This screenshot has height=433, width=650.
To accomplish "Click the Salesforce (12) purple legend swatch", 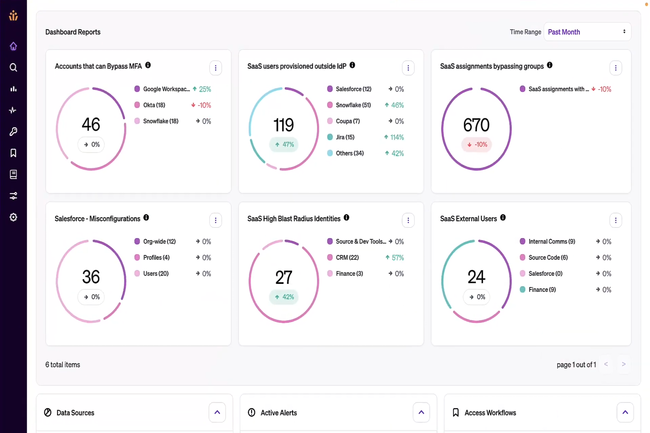I will 330,89.
